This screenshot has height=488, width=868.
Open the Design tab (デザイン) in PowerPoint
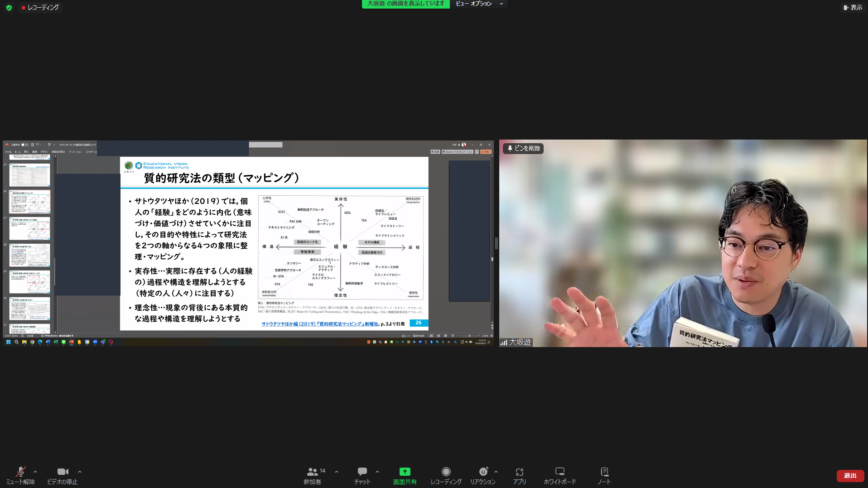click(44, 152)
